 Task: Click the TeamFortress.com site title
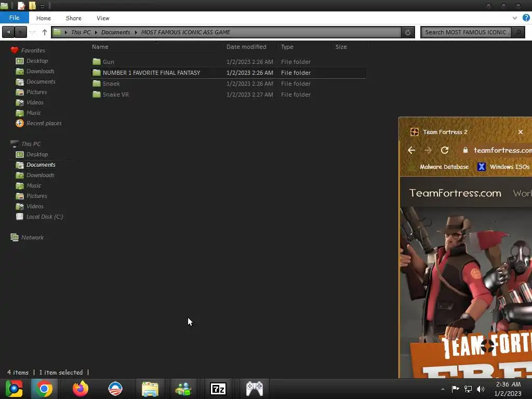coord(455,193)
